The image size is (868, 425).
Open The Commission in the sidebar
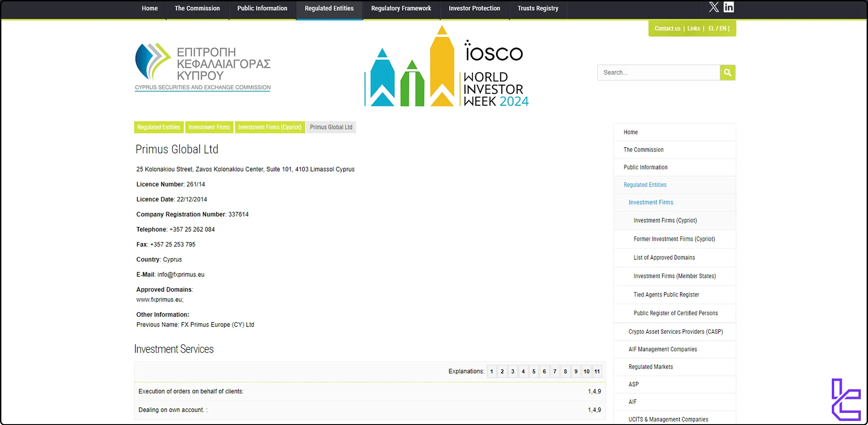point(675,150)
